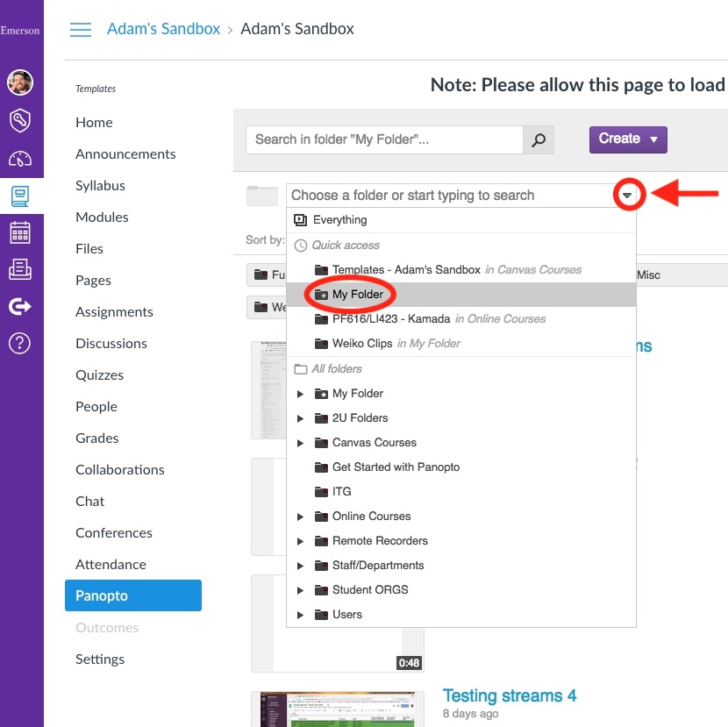Open the Courses book icon
The width and height of the screenshot is (728, 727).
[x=20, y=196]
